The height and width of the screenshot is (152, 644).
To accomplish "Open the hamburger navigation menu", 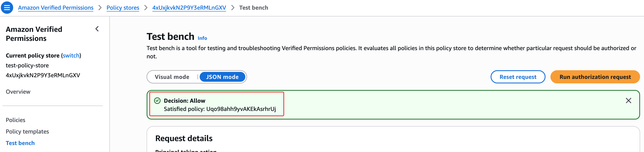I will [7, 7].
